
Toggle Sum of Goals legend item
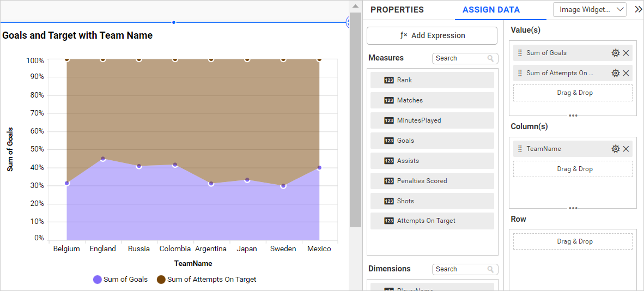120,280
